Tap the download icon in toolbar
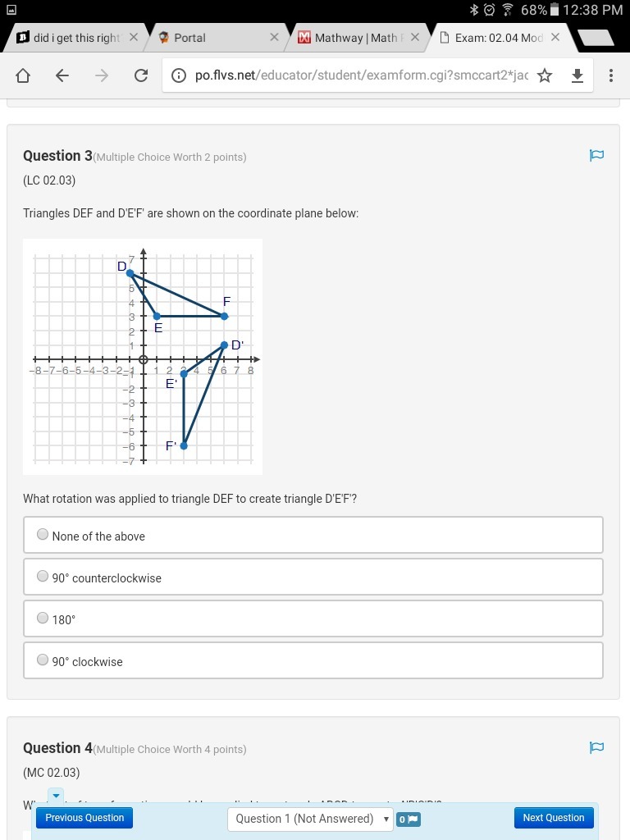This screenshot has height=840, width=630. [577, 75]
